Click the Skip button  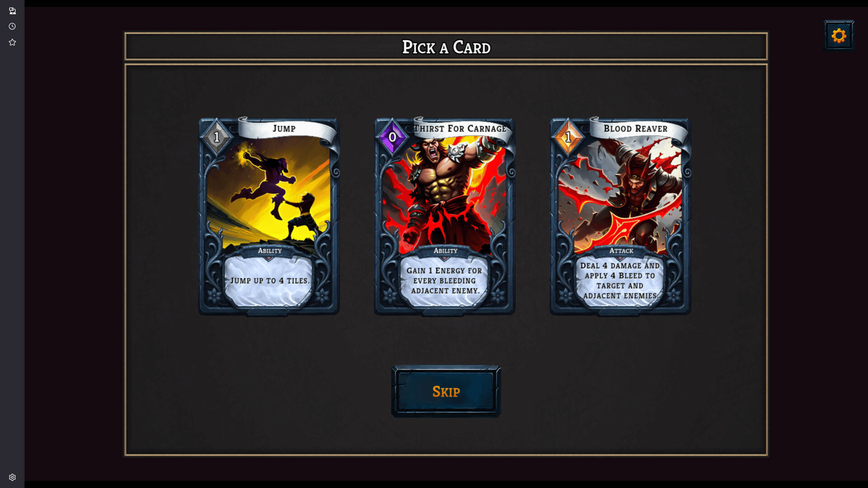pyautogui.click(x=446, y=391)
